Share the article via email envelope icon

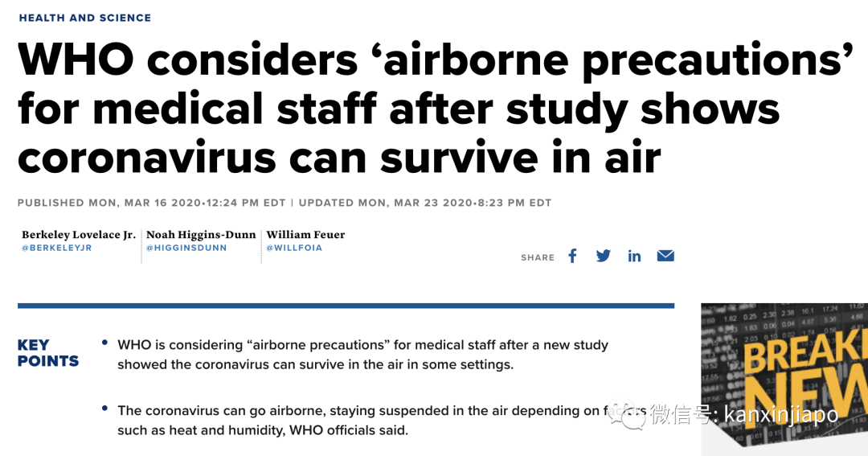coord(665,256)
